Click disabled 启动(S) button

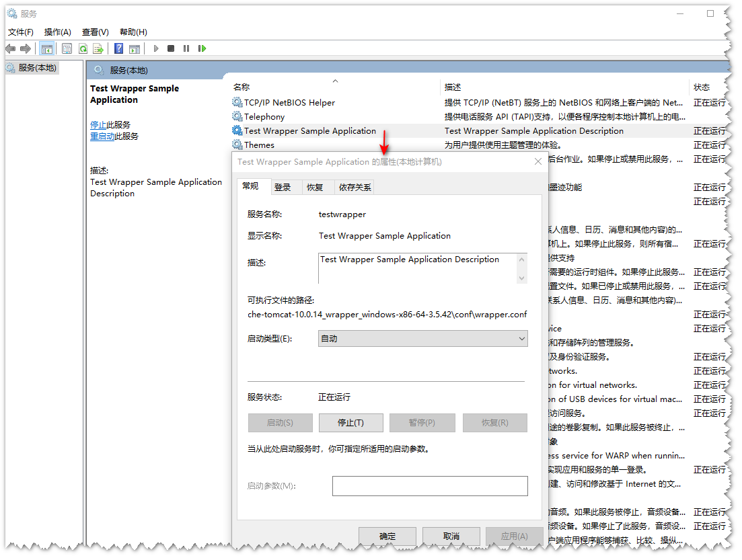tap(280, 422)
